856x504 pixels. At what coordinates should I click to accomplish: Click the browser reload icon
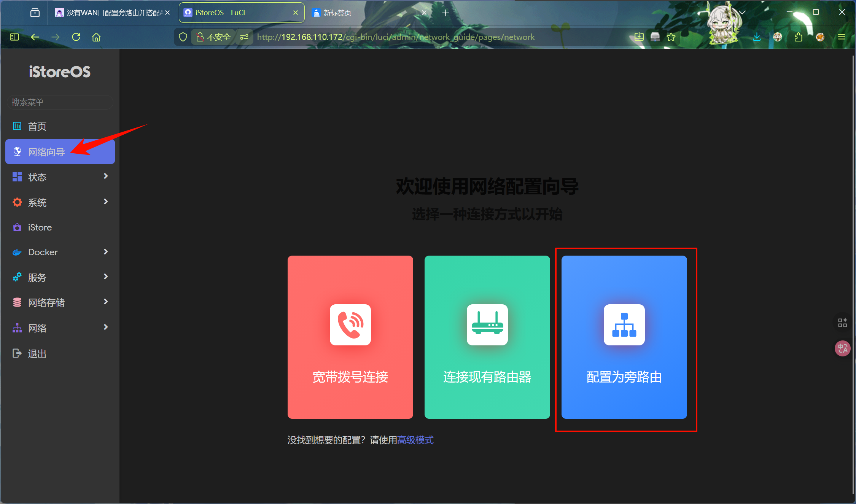(x=76, y=37)
